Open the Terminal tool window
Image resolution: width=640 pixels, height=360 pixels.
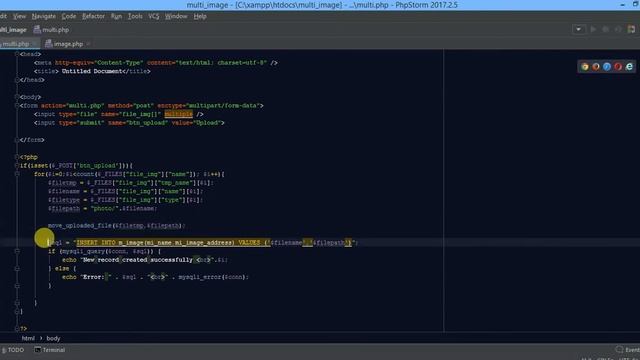click(50, 350)
